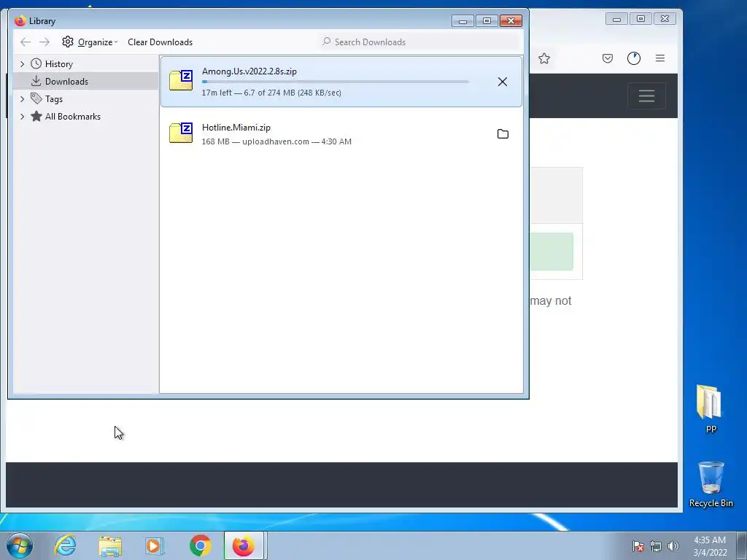Click the Among.Us zip file icon
Screen dimensions: 747x560
tap(181, 80)
